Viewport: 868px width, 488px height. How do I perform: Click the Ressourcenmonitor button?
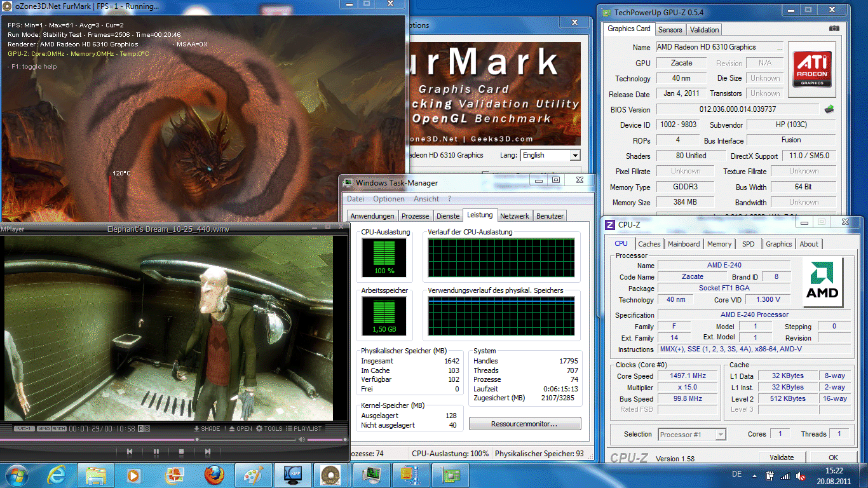point(524,424)
